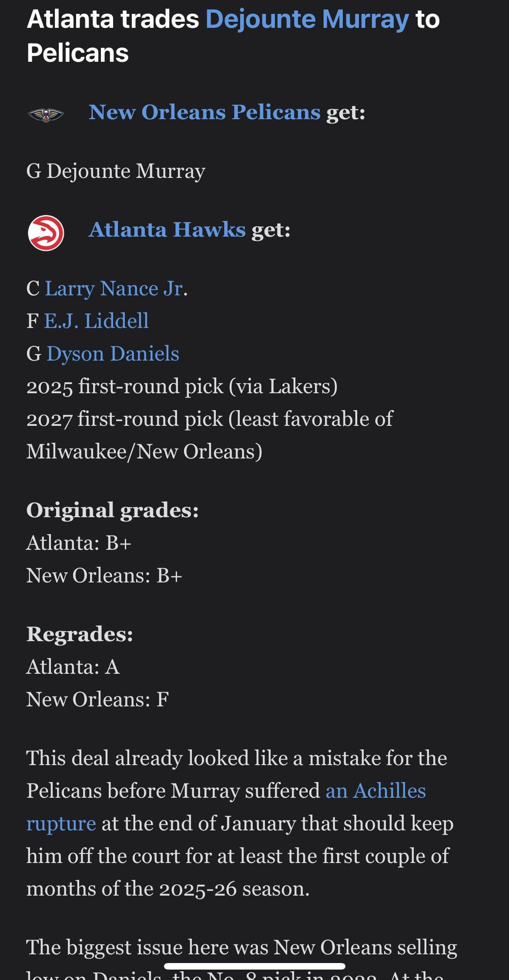Viewport: 509px width, 980px height.
Task: Tap the Atlanta Hawks team logo
Action: click(x=46, y=233)
